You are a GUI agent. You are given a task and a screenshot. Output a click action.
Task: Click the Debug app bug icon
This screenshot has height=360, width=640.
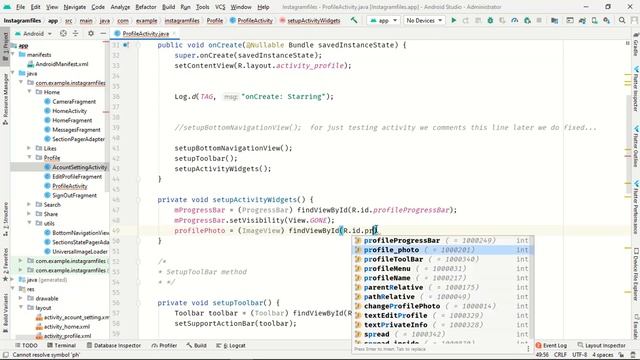tap(490, 20)
